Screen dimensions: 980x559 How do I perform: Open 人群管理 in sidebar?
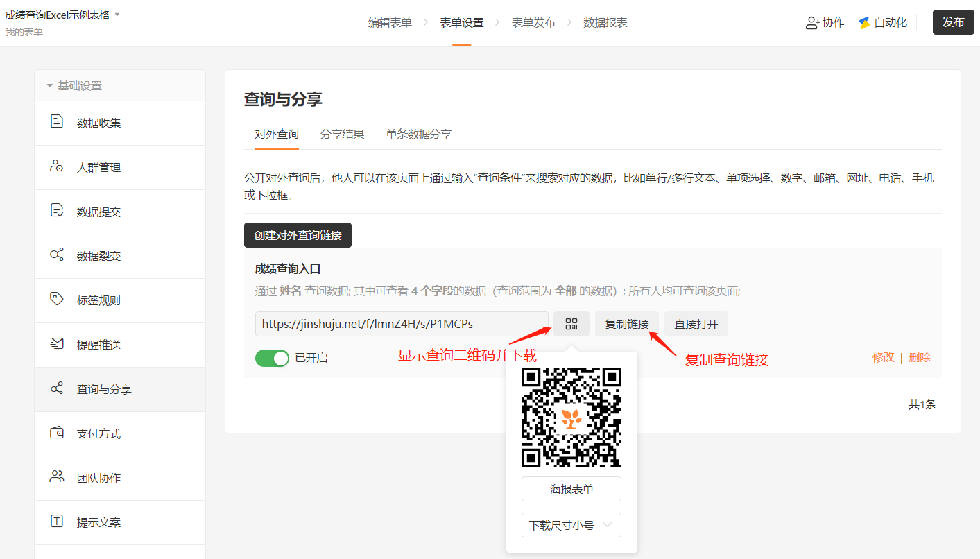point(120,167)
